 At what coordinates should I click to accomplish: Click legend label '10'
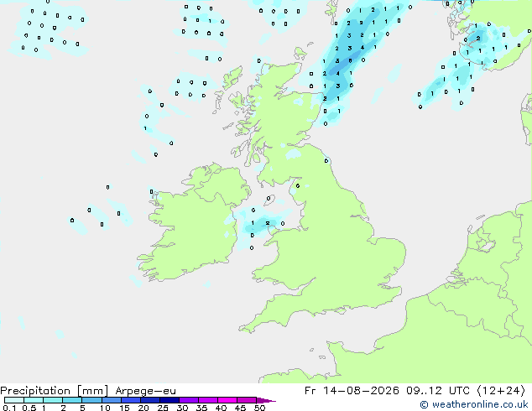[x=105, y=408]
